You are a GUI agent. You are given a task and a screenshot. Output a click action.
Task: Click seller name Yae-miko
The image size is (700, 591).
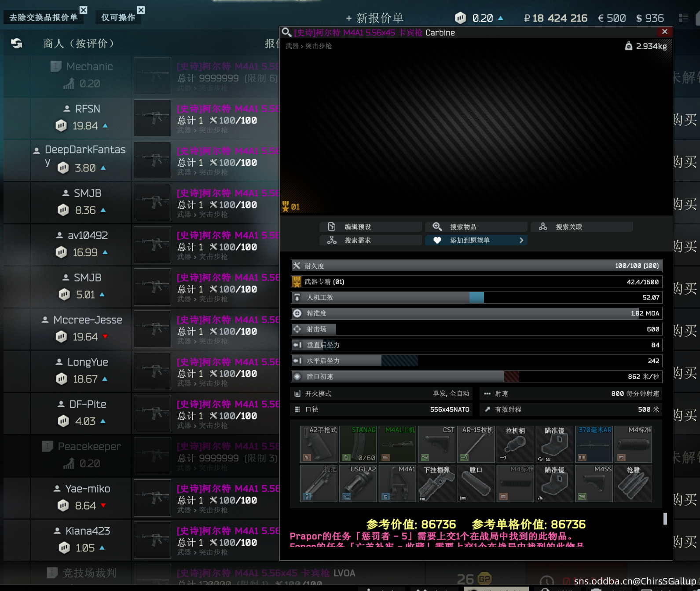[x=88, y=489]
